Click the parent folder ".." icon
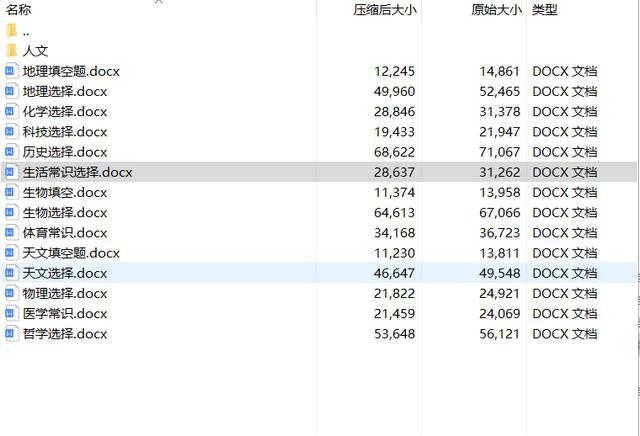 [12, 31]
